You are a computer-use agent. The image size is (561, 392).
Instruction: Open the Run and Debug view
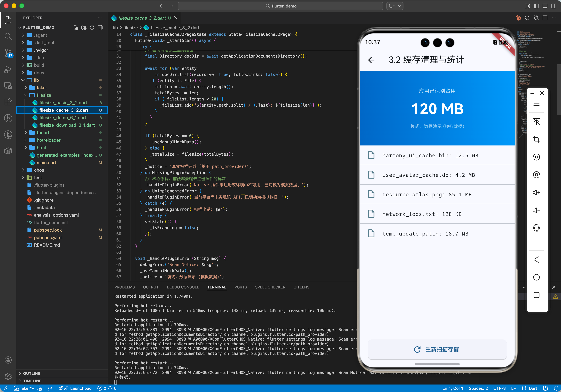pyautogui.click(x=8, y=70)
